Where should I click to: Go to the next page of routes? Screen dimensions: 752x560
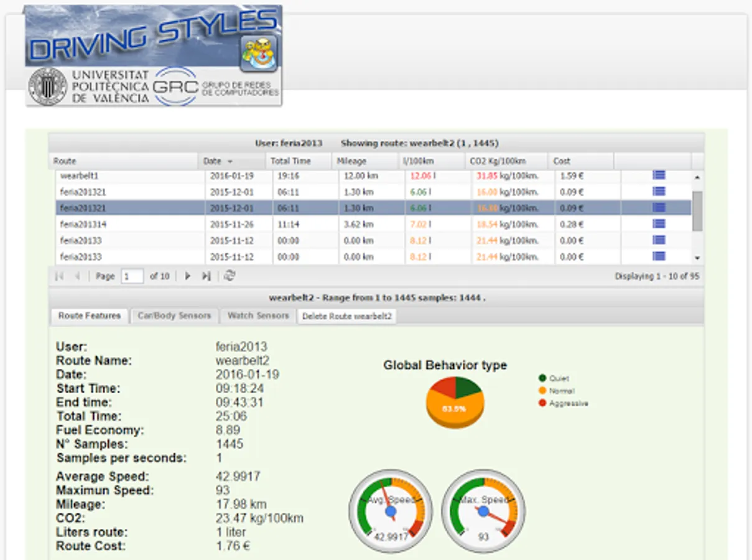[x=188, y=276]
